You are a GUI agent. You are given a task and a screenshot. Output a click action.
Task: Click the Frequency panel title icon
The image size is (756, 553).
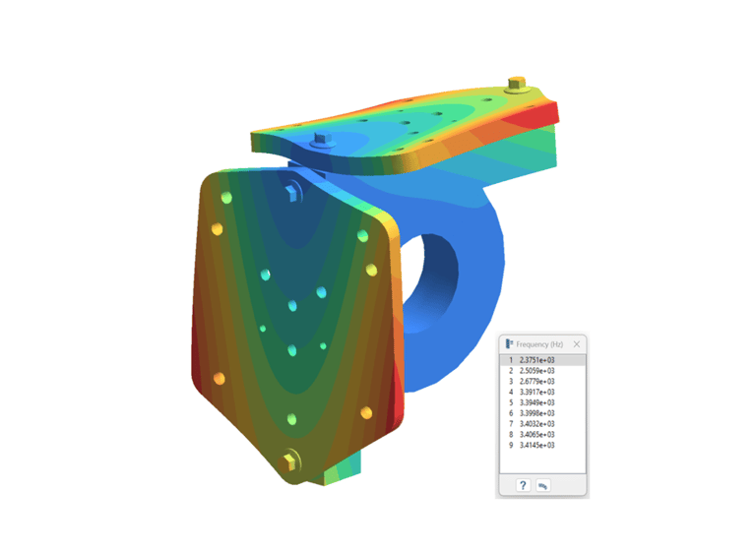509,343
